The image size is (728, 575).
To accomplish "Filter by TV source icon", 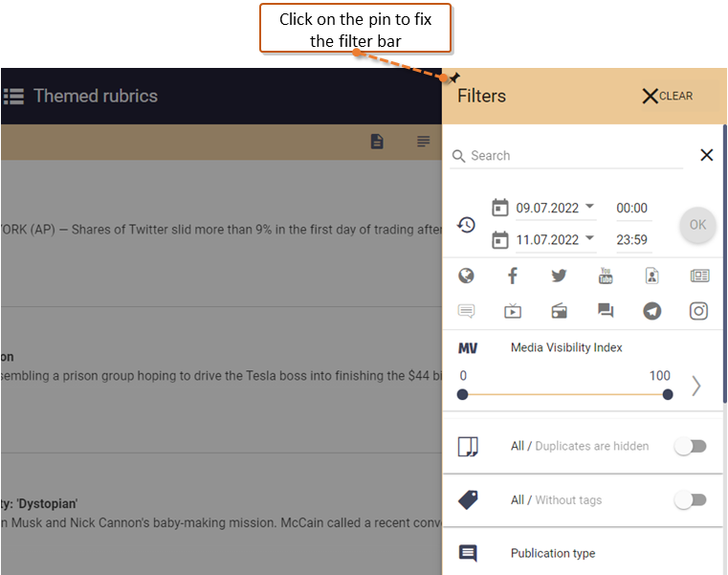I will pyautogui.click(x=513, y=311).
